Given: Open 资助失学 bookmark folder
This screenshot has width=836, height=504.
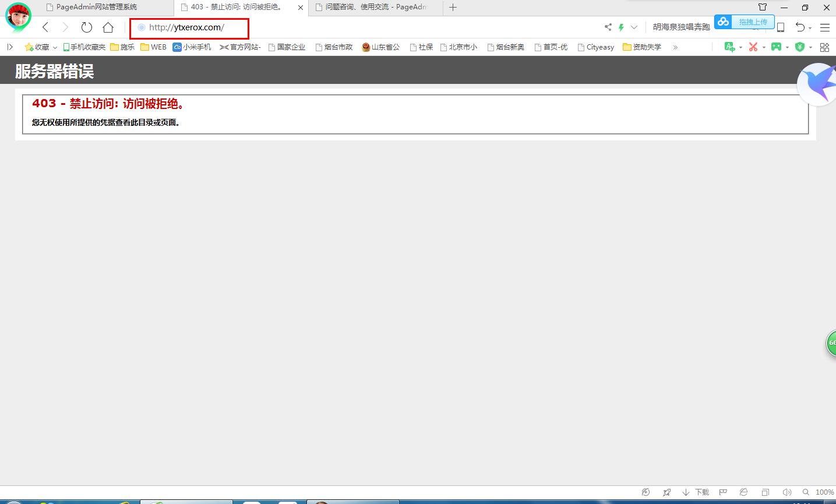Looking at the screenshot, I should 642,47.
